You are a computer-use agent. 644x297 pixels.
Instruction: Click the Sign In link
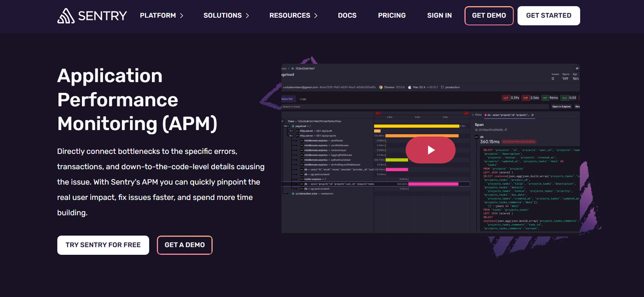[439, 16]
